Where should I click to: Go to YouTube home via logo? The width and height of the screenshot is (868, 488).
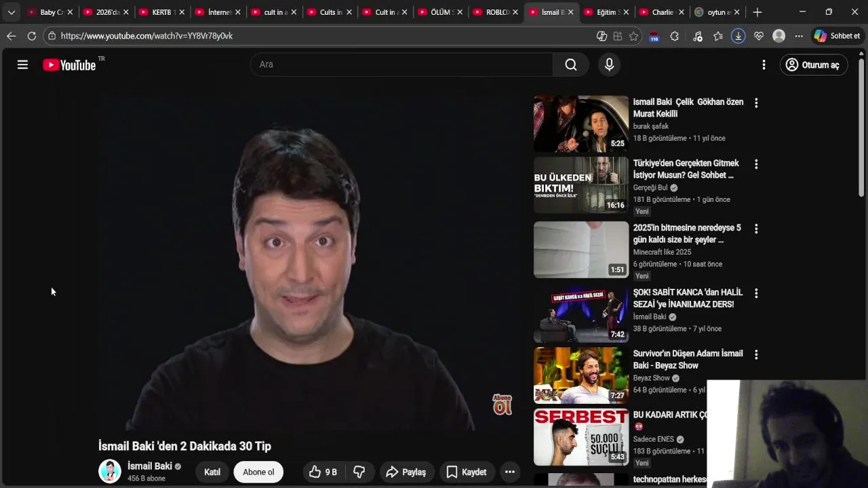[69, 65]
